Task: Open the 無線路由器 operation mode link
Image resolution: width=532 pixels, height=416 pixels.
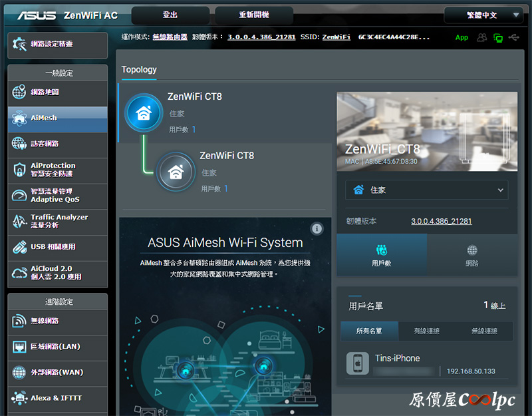Action: (x=170, y=37)
